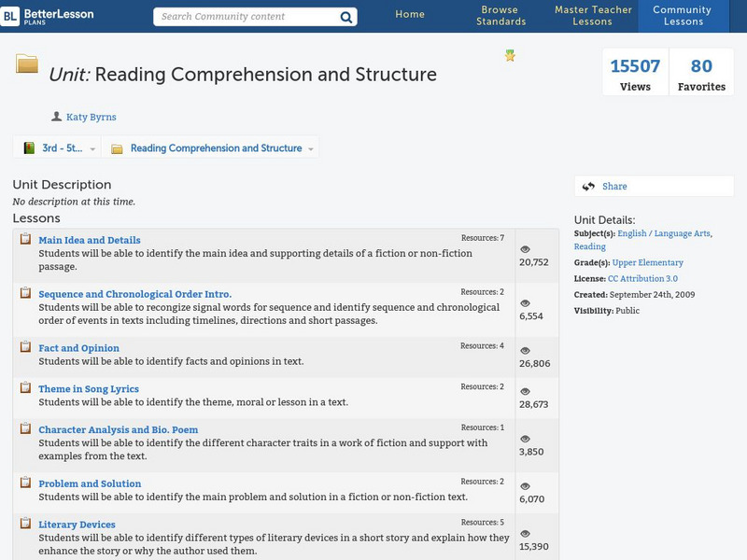The image size is (747, 560).
Task: Go to the Home tab
Action: click(x=410, y=15)
